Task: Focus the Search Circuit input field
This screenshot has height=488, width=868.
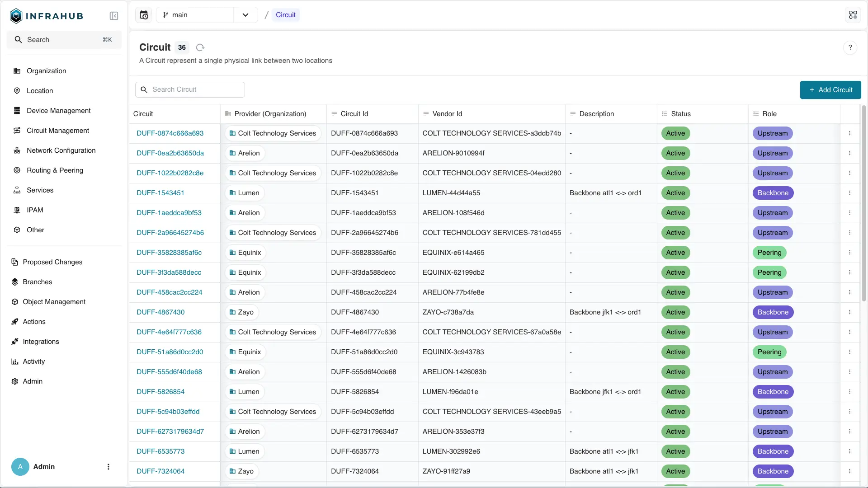Action: (190, 89)
